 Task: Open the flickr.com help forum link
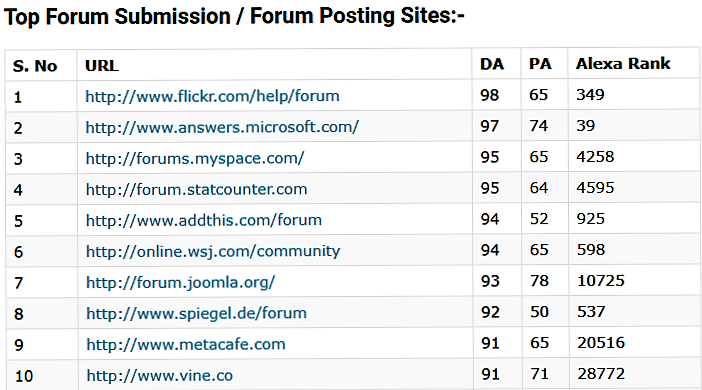point(212,96)
